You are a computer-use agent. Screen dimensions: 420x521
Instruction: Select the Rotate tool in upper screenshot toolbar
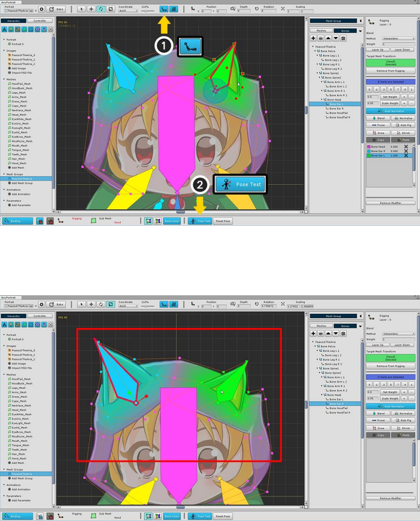point(101,9)
